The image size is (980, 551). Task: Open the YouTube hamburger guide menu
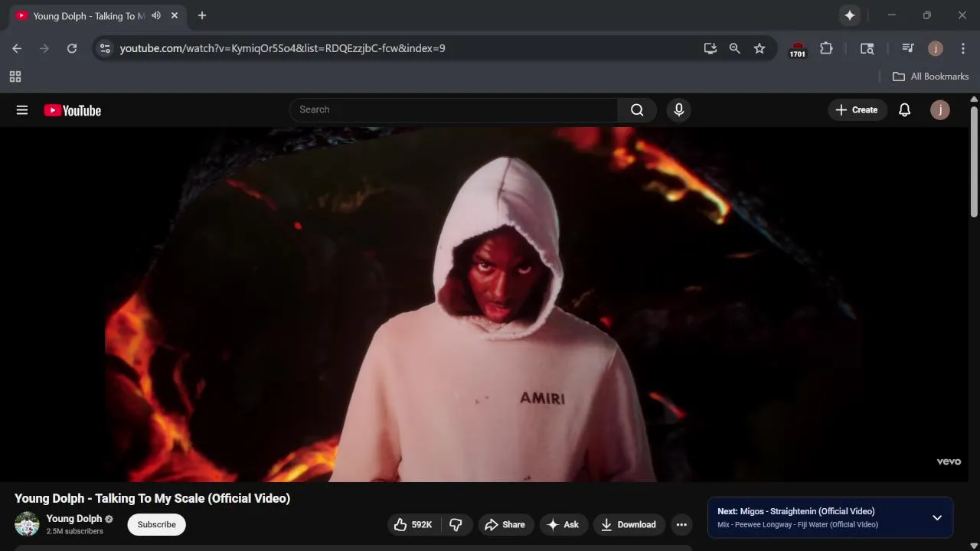pos(22,110)
